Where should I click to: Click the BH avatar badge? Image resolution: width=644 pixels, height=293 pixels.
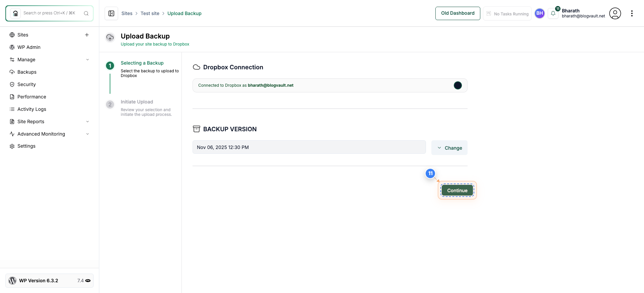coord(540,13)
